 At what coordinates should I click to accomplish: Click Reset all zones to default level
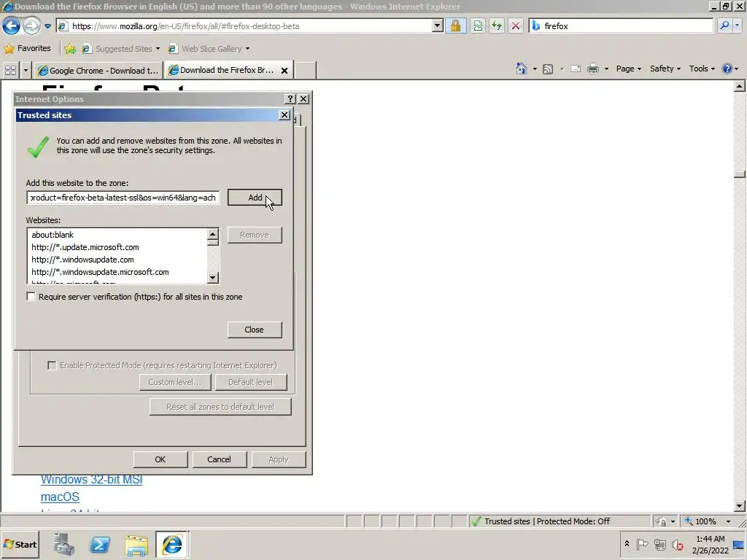[220, 407]
